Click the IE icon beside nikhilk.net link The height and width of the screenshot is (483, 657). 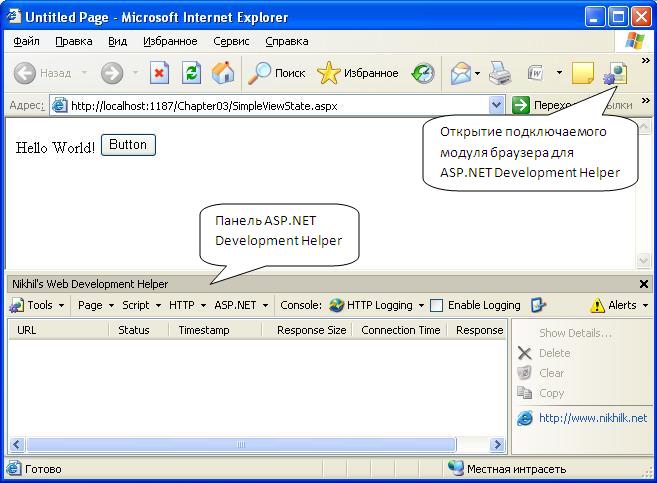pos(525,418)
